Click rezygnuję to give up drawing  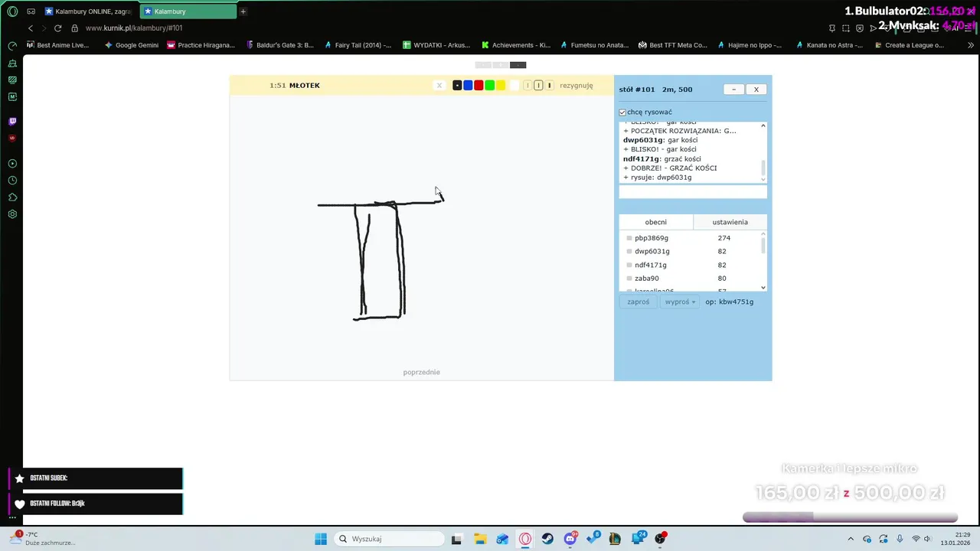pos(576,85)
